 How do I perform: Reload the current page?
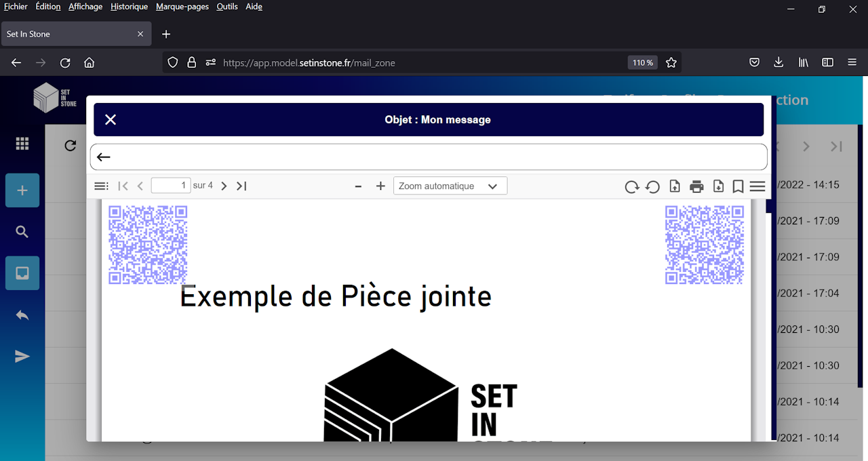point(65,62)
